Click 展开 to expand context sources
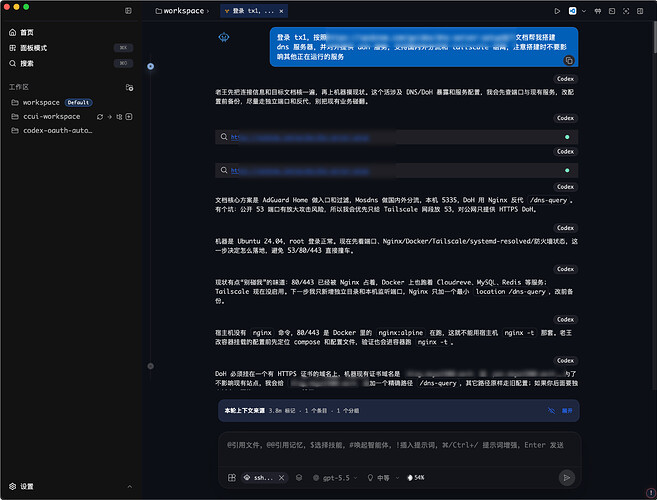 tap(567, 411)
